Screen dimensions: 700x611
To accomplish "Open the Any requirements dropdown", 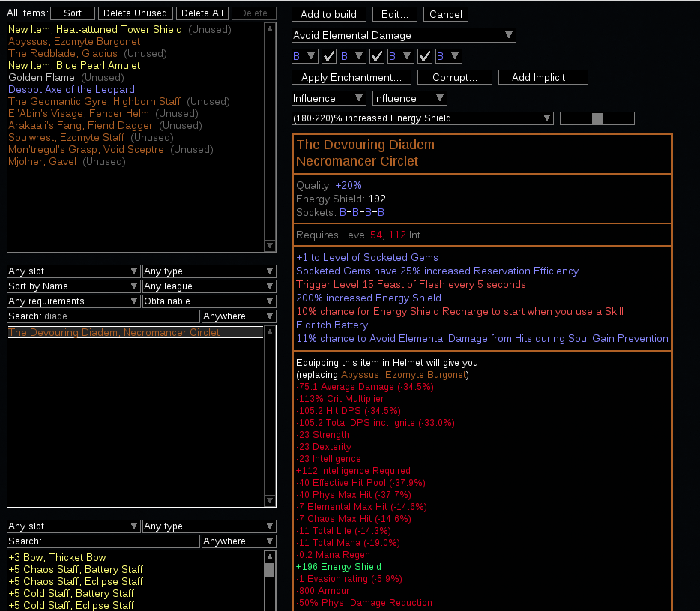I will coord(73,301).
